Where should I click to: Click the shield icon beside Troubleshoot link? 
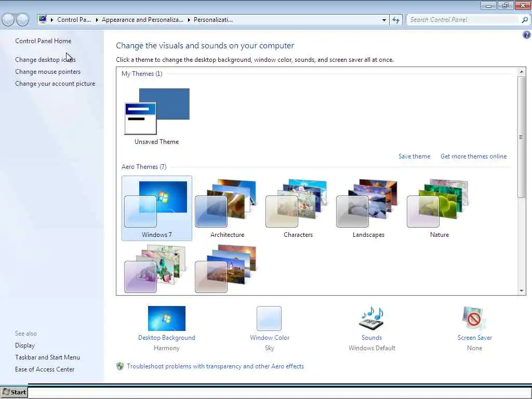[120, 366]
